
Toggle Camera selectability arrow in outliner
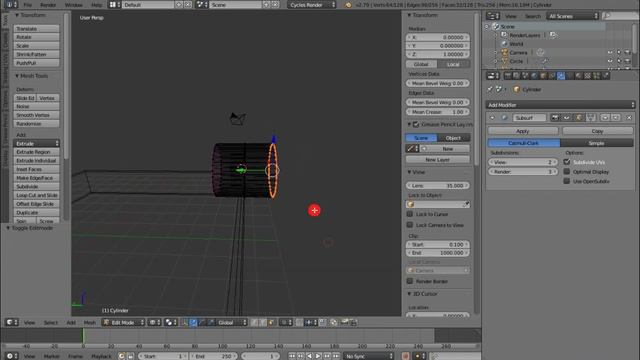[x=619, y=53]
